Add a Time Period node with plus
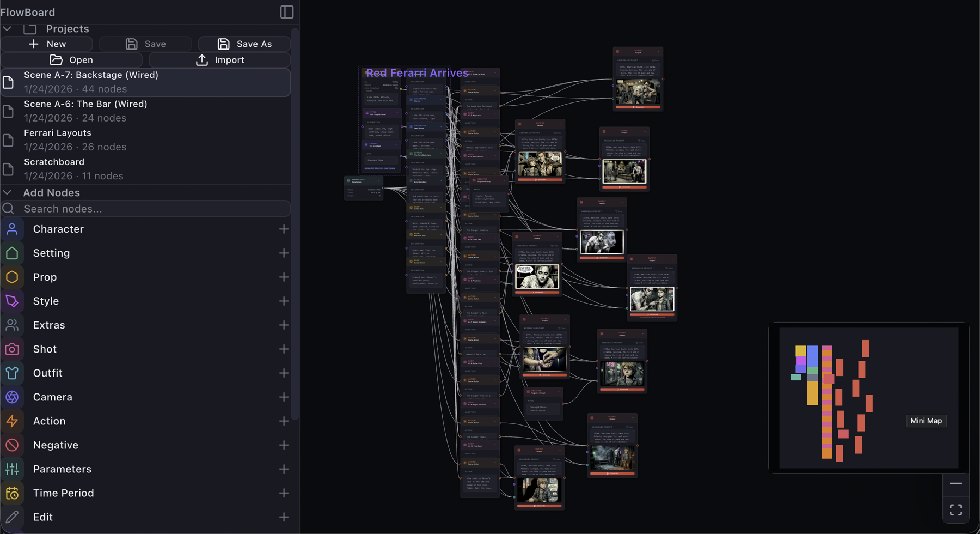This screenshot has width=980, height=534. (284, 493)
